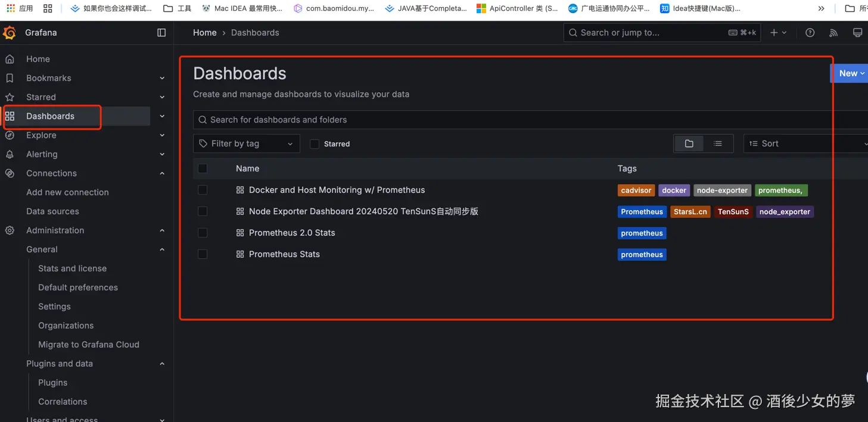Switch to list view icon
The image size is (868, 422).
coord(718,143)
